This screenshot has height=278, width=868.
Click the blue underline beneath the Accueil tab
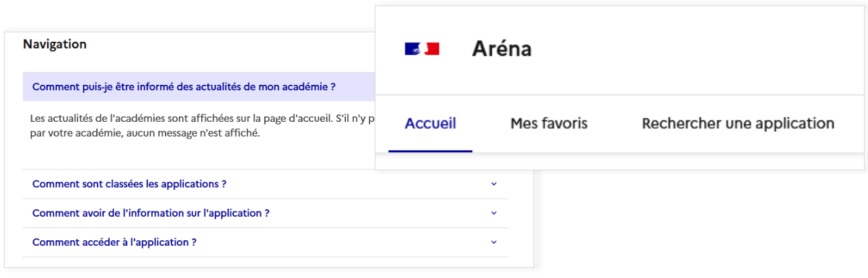(x=431, y=151)
